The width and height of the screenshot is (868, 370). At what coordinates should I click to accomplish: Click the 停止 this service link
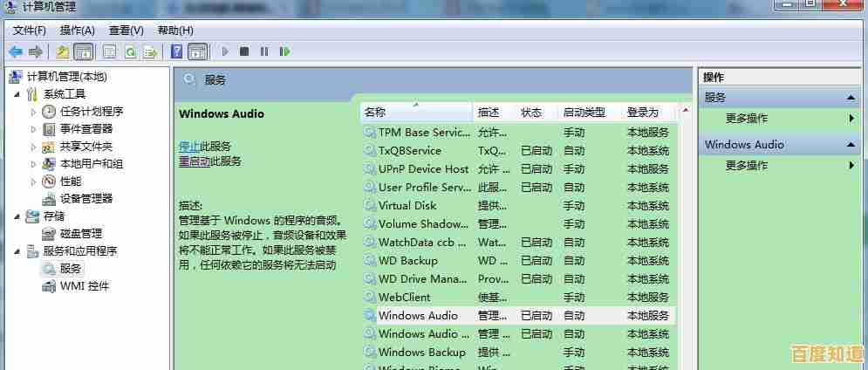coord(188,147)
